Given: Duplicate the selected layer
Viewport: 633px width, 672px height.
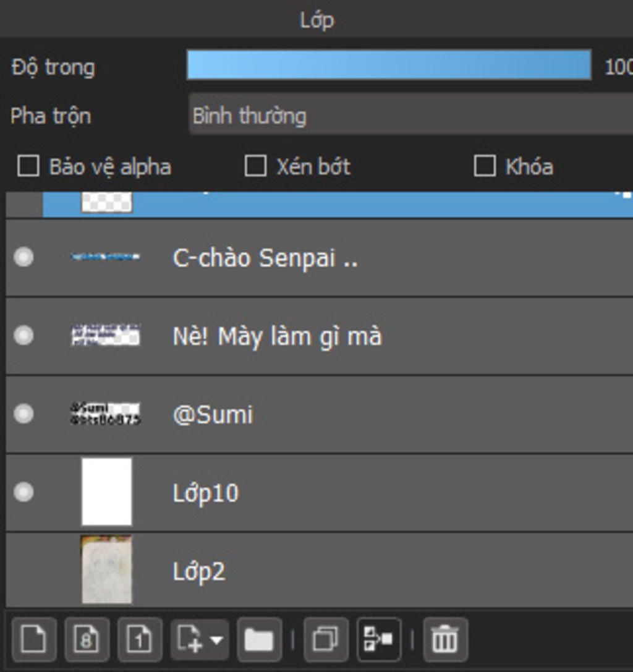Looking at the screenshot, I should (x=325, y=639).
